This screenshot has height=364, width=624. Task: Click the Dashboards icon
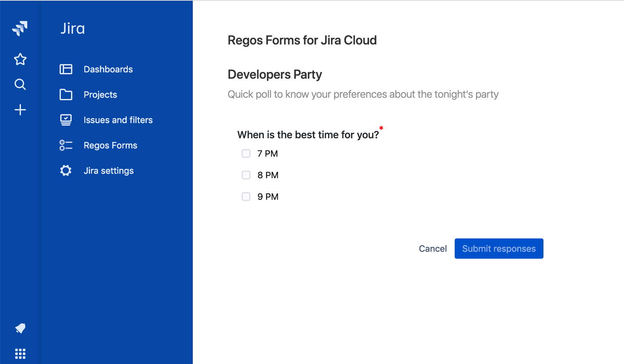point(66,69)
